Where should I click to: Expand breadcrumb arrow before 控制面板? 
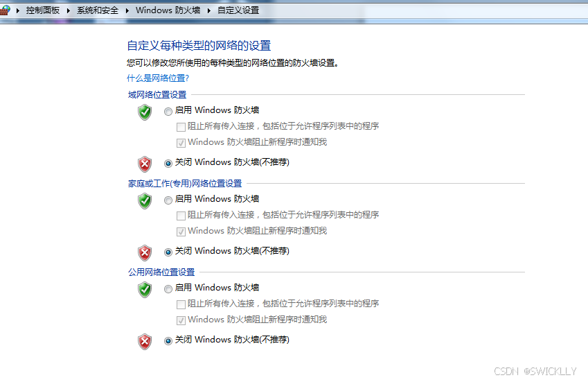pos(17,10)
